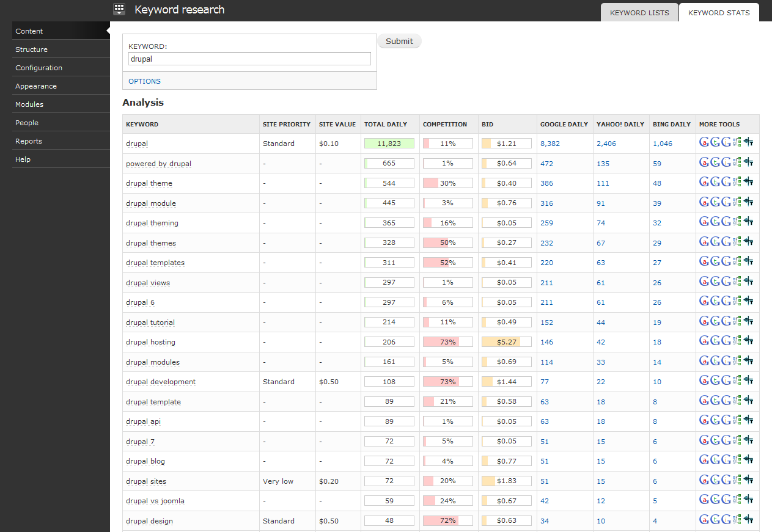Open Google AdWords icon for 'drupal templates'
Viewport: 772px width, 532px height.
point(704,262)
